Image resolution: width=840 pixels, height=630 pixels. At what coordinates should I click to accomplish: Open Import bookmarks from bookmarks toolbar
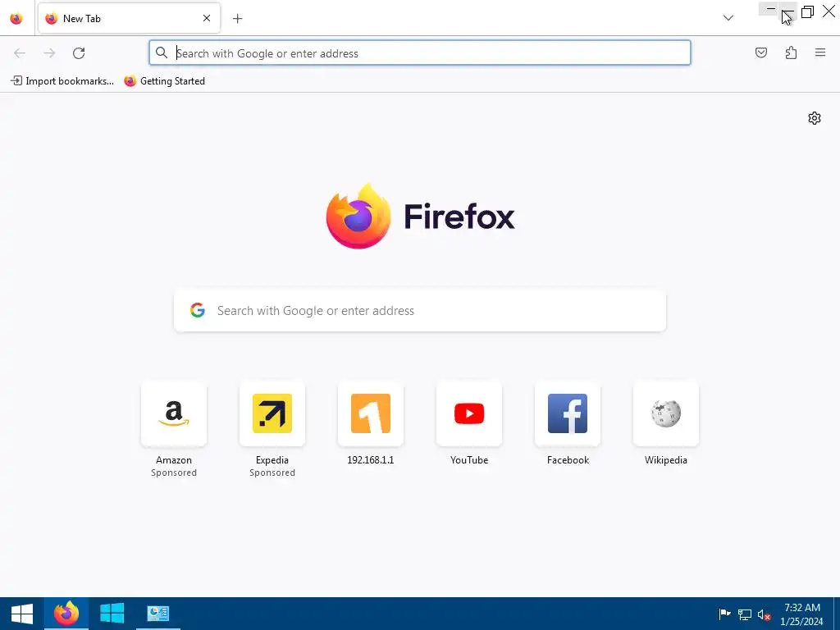click(x=62, y=81)
